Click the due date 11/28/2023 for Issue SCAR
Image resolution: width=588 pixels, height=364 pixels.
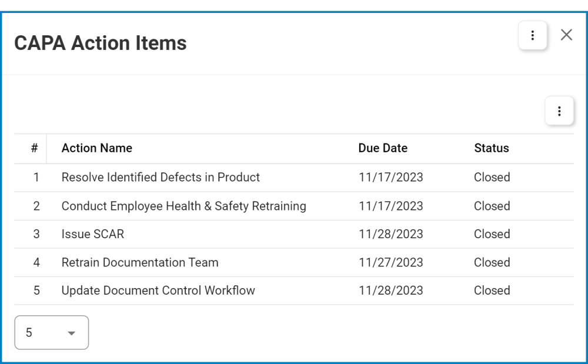point(383,234)
